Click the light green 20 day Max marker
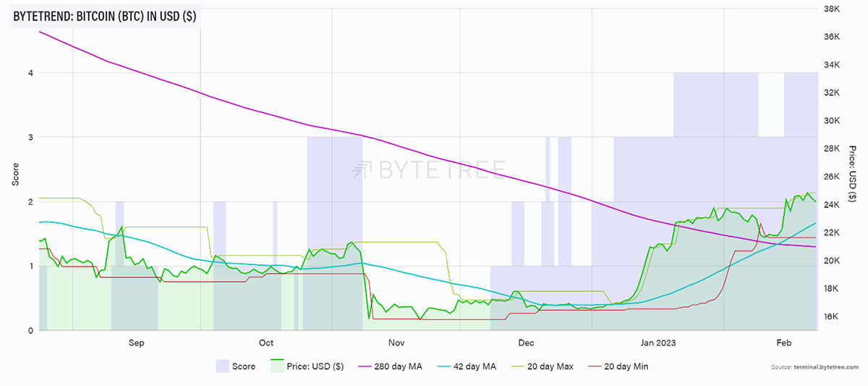 516,366
